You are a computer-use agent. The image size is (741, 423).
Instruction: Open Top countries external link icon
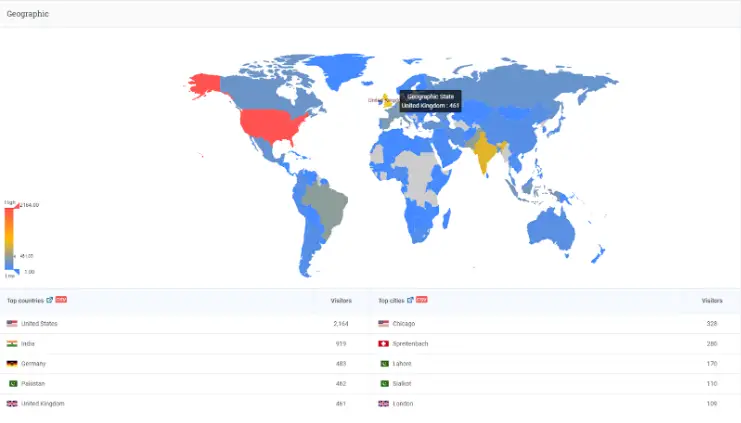click(x=49, y=300)
